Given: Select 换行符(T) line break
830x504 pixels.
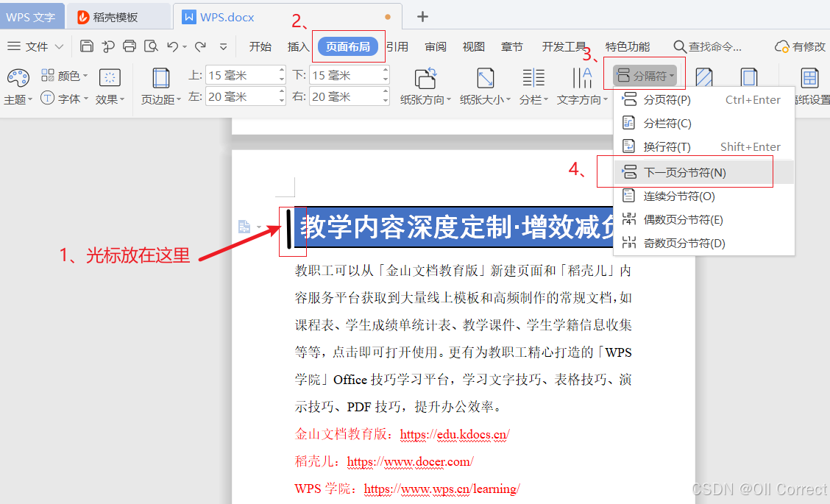Looking at the screenshot, I should click(x=703, y=146).
